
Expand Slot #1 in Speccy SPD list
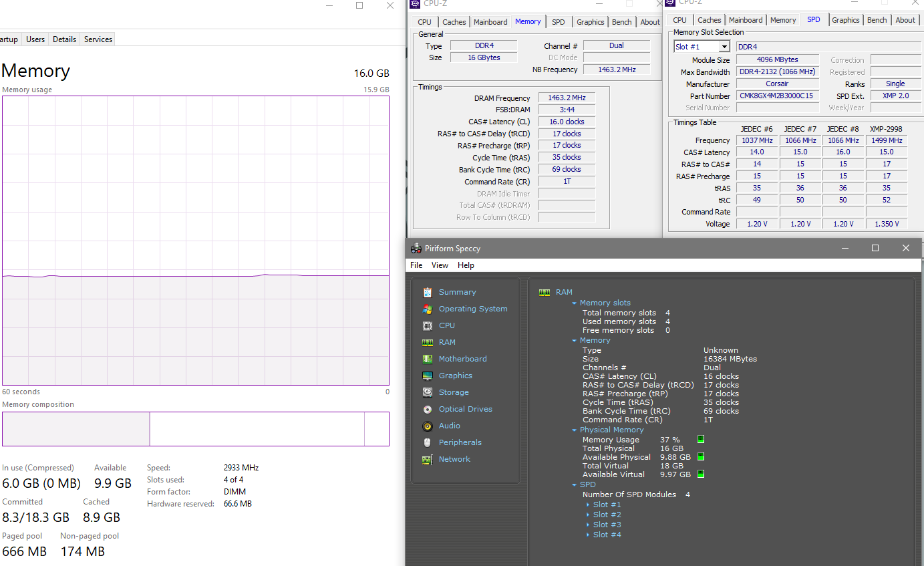pyautogui.click(x=588, y=505)
